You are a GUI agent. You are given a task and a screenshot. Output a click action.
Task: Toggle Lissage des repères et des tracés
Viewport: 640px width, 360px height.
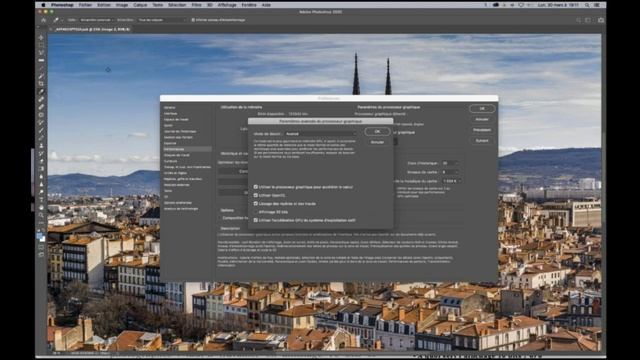point(256,203)
